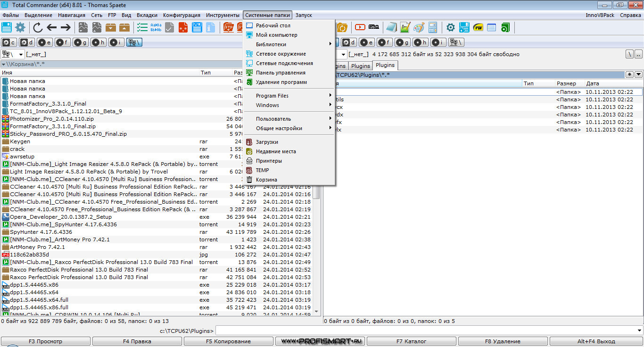Click the yellow PDF icon
This screenshot has height=347, width=644.
pos(478,27)
